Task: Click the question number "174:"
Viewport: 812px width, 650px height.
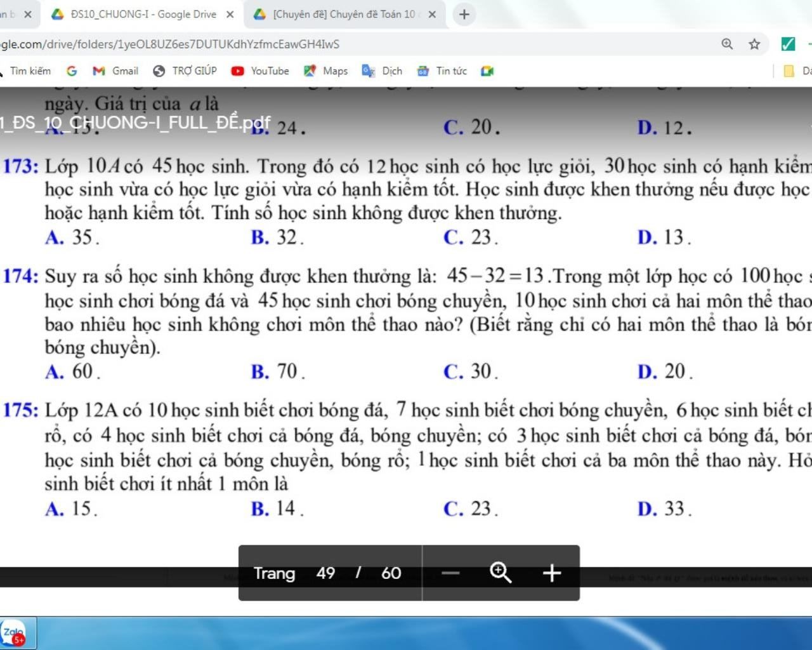Action: [22, 277]
